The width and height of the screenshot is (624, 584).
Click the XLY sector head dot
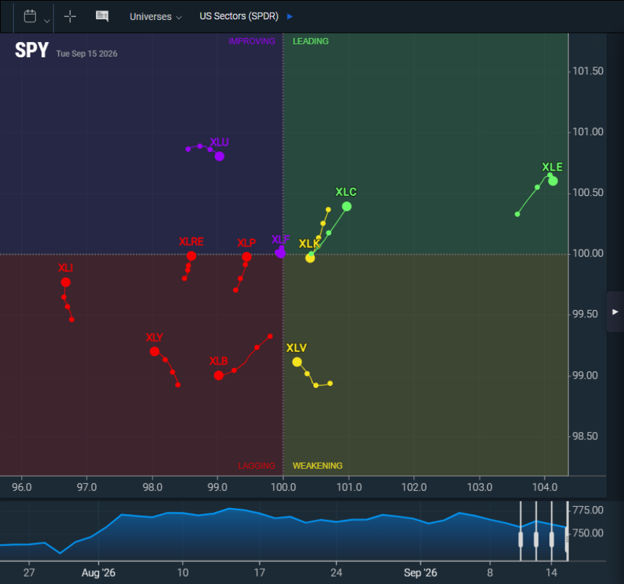[155, 352]
